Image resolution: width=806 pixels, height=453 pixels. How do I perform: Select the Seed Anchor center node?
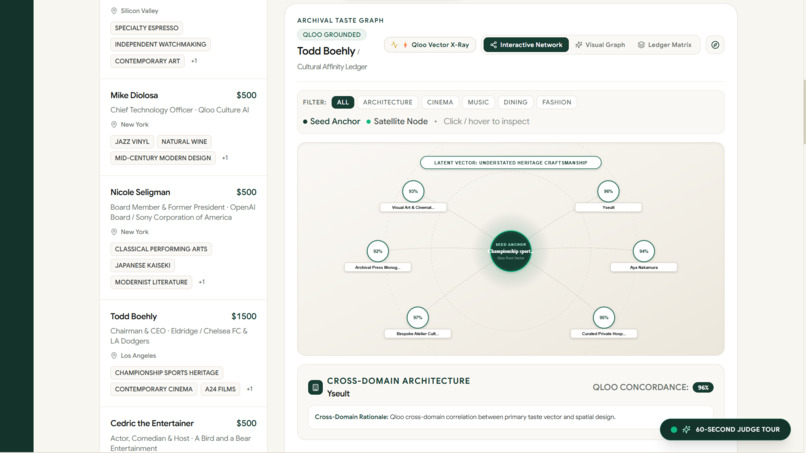coord(510,251)
